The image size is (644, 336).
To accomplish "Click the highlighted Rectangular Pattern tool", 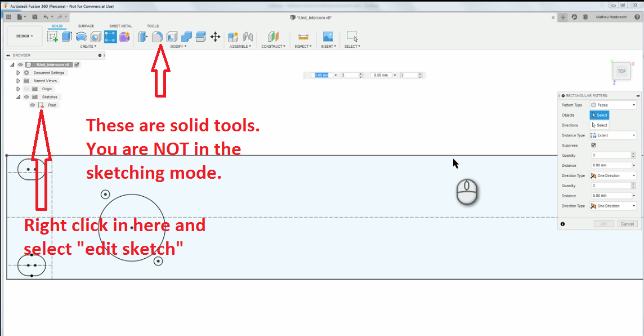I will point(110,37).
